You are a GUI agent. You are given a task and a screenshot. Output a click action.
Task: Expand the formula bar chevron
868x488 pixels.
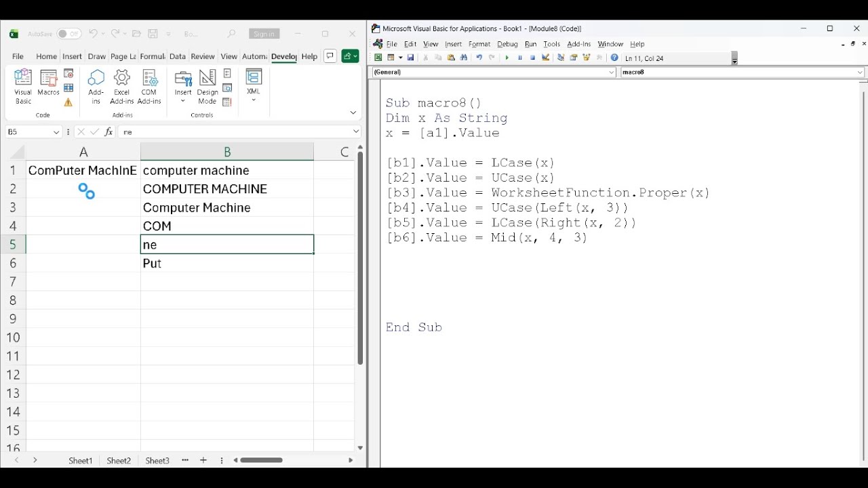click(355, 132)
